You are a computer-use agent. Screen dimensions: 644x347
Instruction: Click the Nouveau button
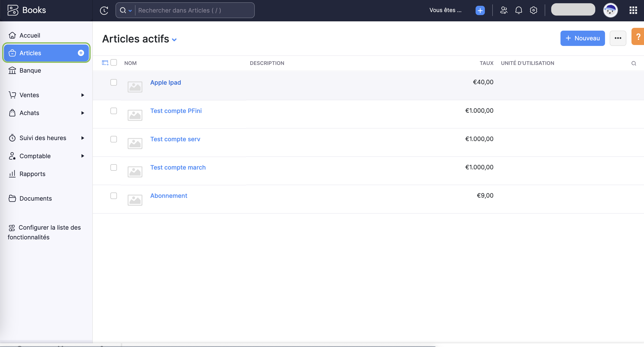[x=582, y=38]
